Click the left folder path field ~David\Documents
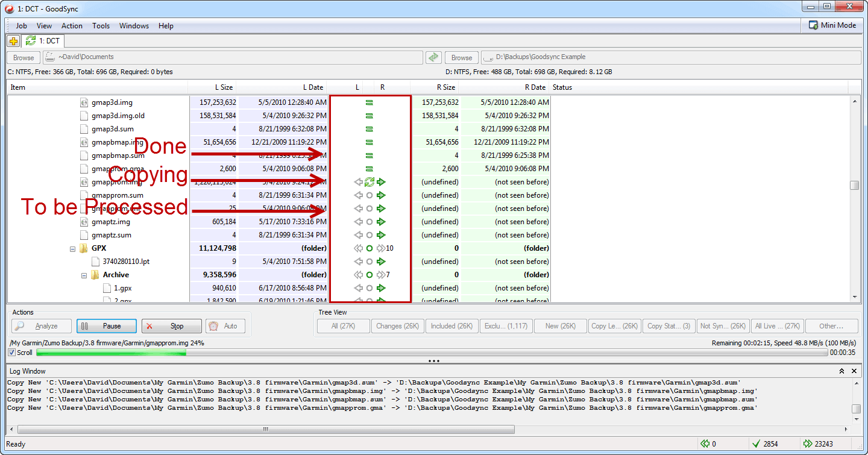 click(x=233, y=57)
